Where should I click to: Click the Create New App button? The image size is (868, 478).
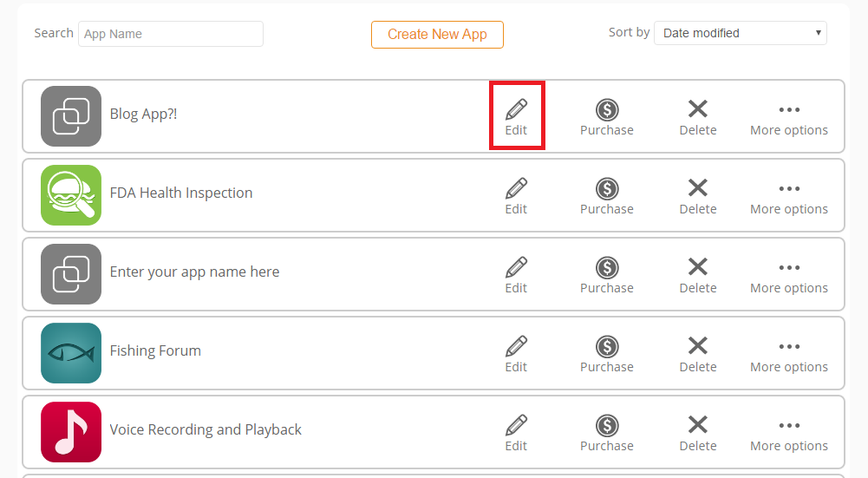pyautogui.click(x=437, y=35)
